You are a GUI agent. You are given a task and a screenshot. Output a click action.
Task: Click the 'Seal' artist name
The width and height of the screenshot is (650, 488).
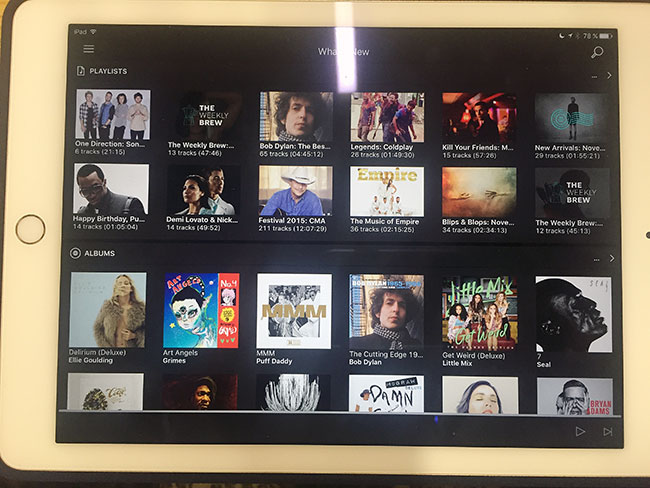[x=544, y=364]
